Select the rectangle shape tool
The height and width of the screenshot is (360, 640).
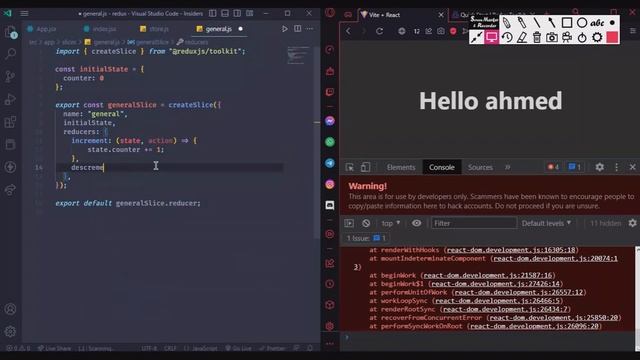(567, 22)
